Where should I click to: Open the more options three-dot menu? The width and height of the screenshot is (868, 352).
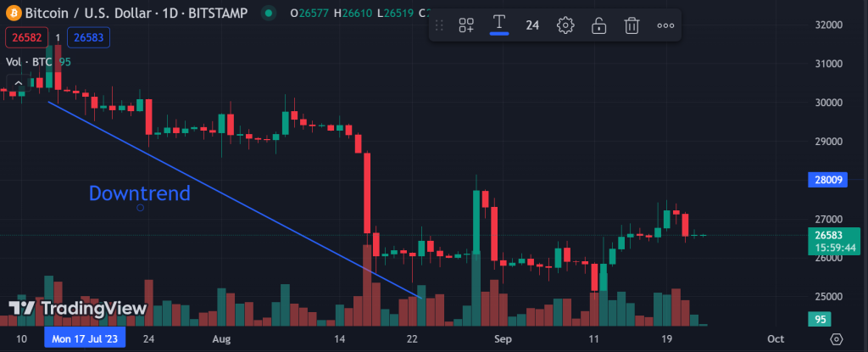665,25
